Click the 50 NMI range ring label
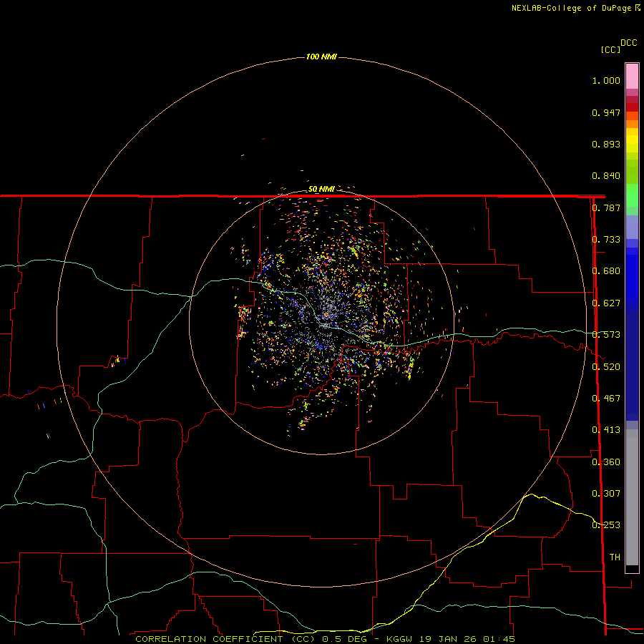The image size is (644, 644). click(321, 189)
